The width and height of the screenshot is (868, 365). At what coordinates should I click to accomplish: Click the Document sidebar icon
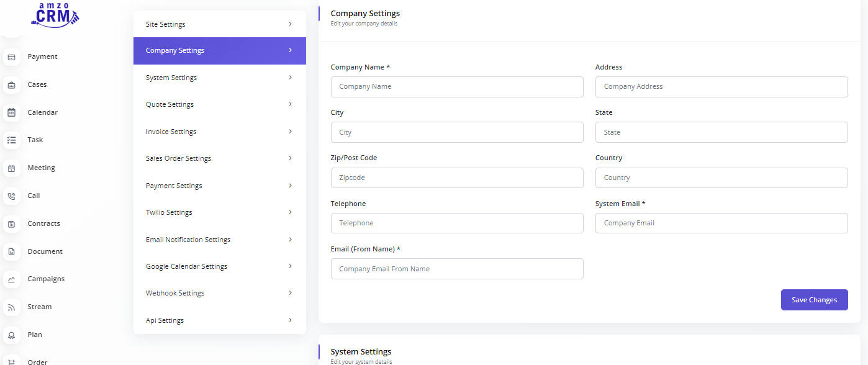click(11, 252)
